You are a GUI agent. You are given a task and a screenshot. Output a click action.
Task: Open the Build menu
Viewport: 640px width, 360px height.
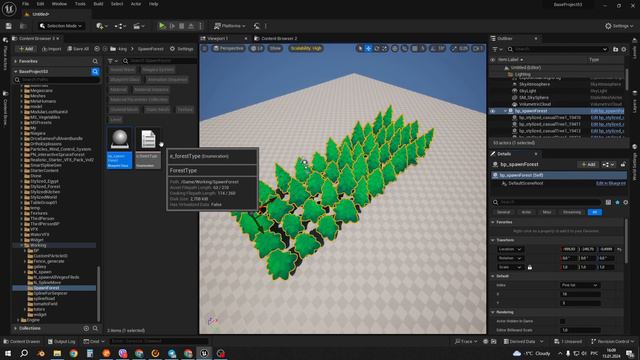point(98,4)
